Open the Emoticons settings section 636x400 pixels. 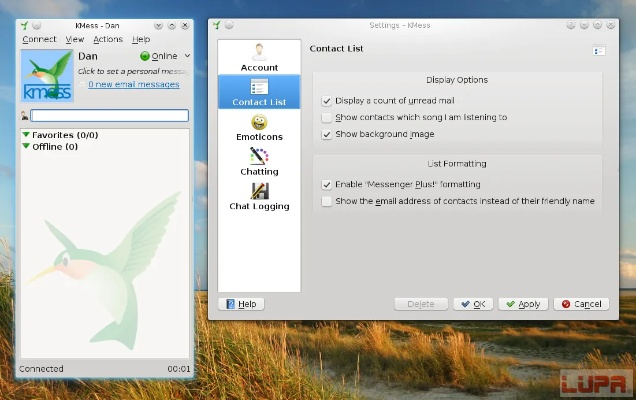pos(259,122)
